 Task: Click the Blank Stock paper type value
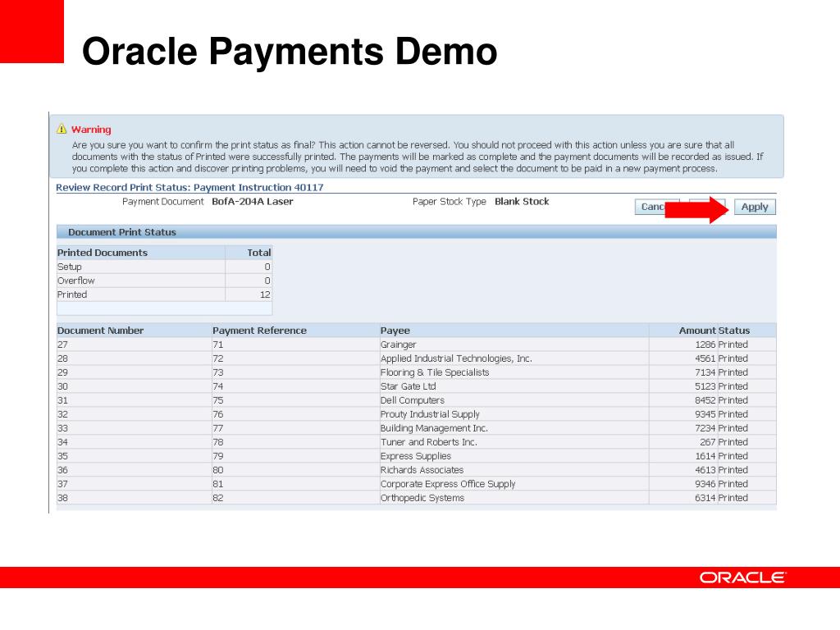[522, 202]
